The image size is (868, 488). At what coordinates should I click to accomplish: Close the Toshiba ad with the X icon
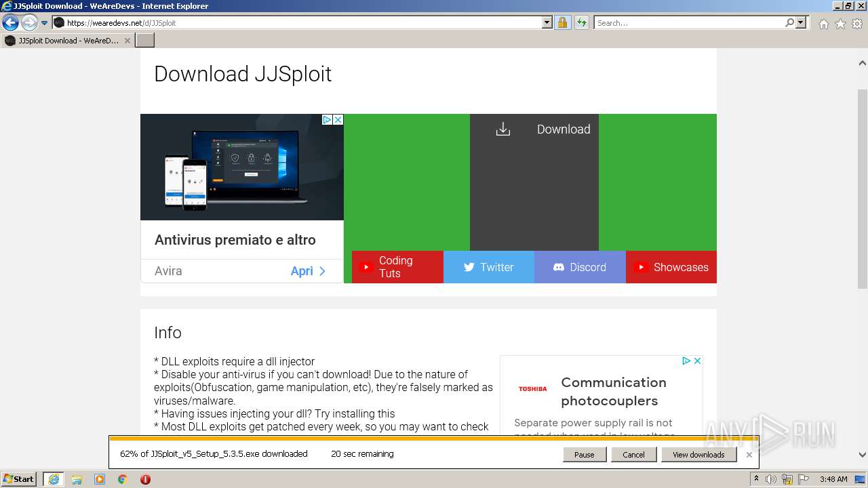697,361
